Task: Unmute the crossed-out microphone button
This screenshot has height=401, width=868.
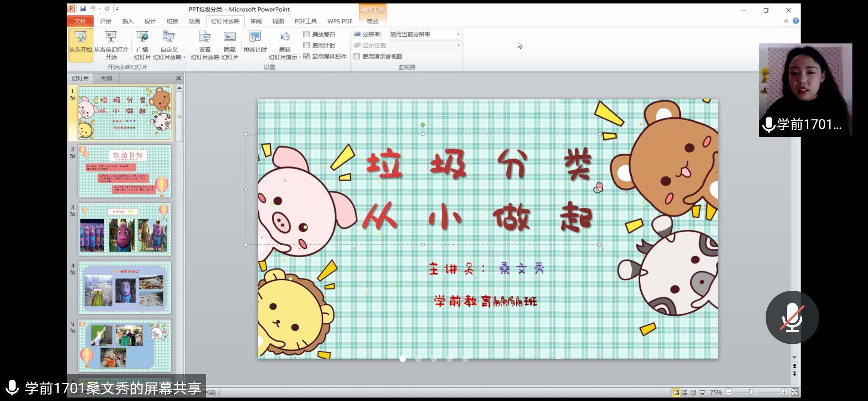Action: [792, 317]
